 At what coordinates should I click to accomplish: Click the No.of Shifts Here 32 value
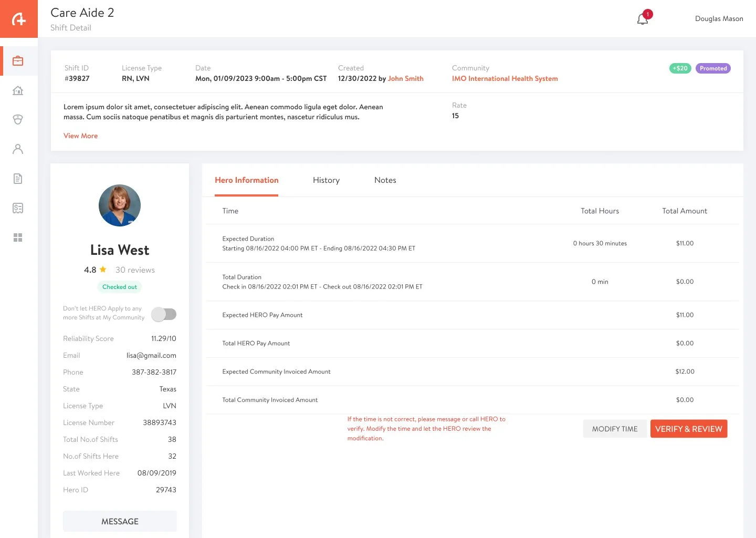pyautogui.click(x=172, y=456)
